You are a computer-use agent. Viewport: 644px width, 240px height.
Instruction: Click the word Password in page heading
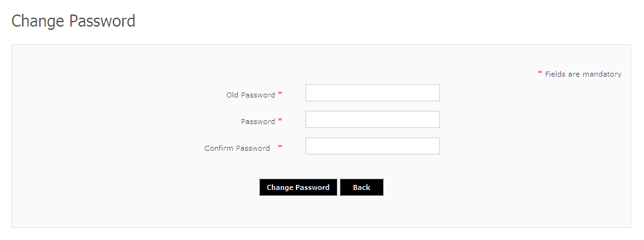point(102,21)
